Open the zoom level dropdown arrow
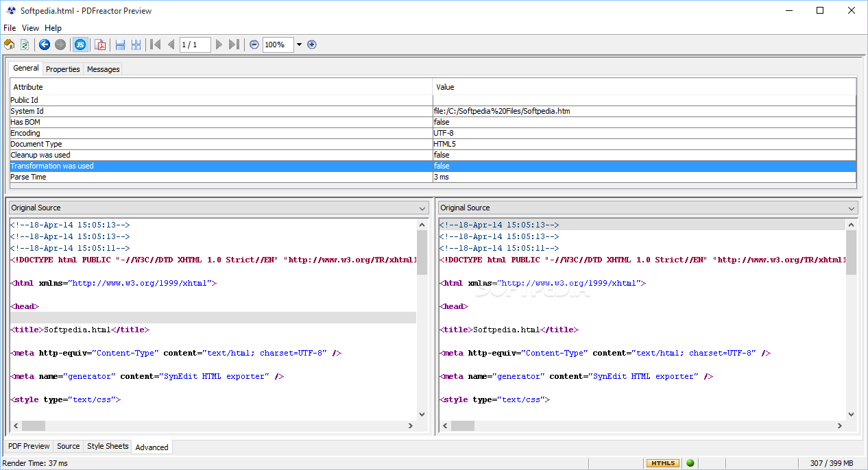 click(299, 45)
